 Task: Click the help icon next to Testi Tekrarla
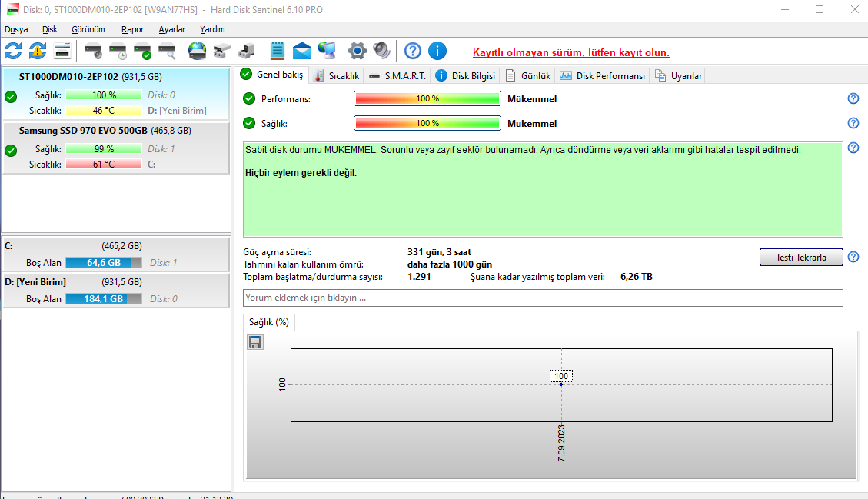853,257
